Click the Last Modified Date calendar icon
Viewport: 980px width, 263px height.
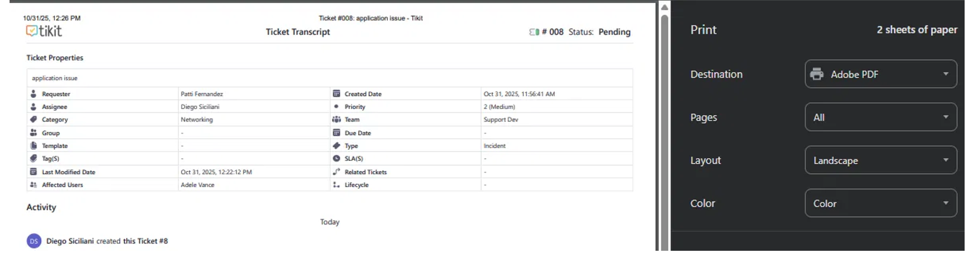coord(33,172)
